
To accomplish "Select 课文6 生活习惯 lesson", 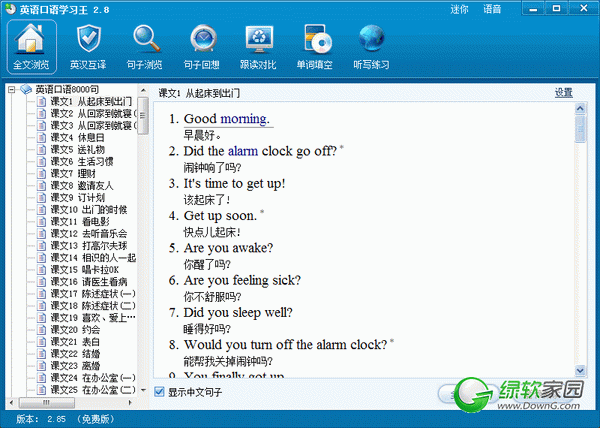I will 82,161.
